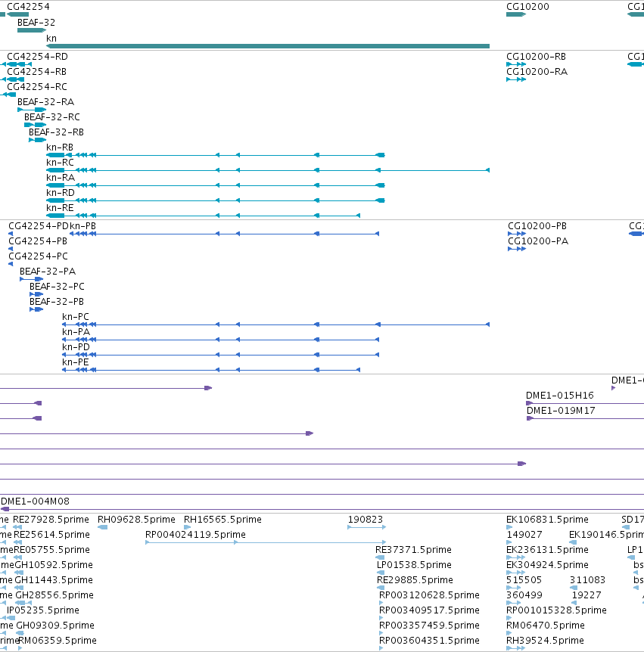
Task: Click transcript label CG10200-RB
Action: pos(537,57)
